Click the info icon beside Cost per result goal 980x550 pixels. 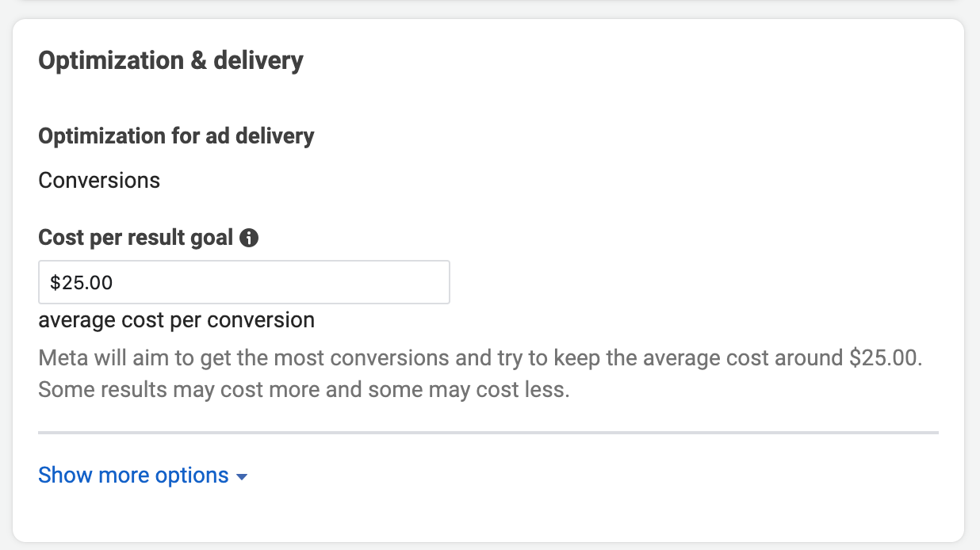pyautogui.click(x=249, y=237)
